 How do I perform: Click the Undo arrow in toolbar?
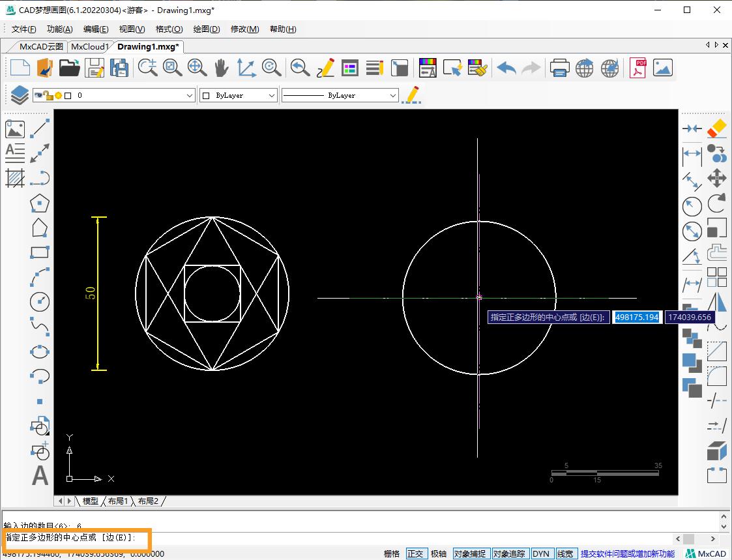pos(506,68)
